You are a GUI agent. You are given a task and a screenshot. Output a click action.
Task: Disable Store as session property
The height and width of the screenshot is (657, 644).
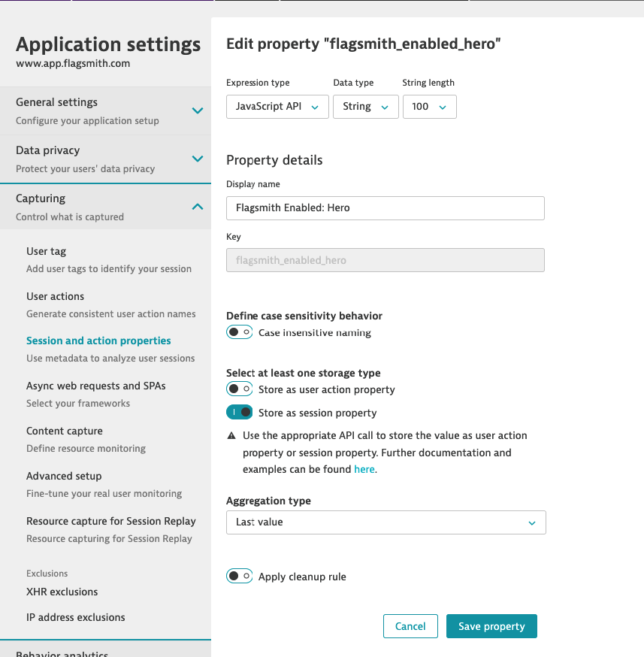point(240,412)
